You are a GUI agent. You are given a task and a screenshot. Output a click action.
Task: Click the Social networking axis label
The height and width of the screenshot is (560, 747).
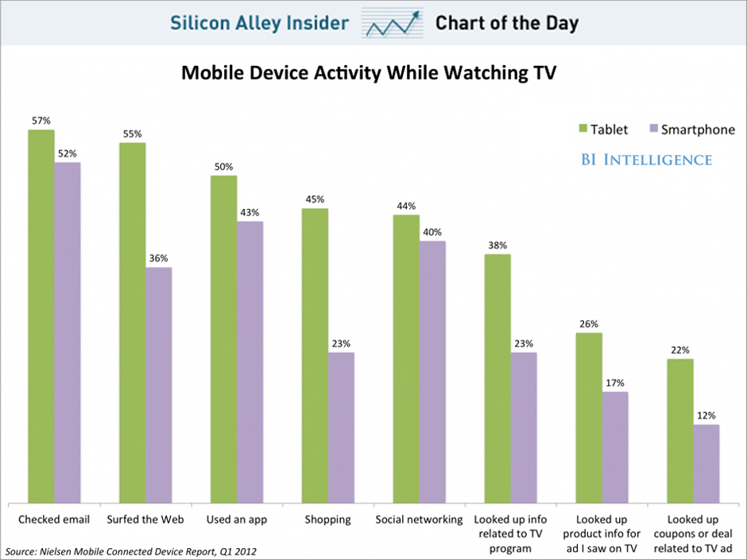pos(420,519)
